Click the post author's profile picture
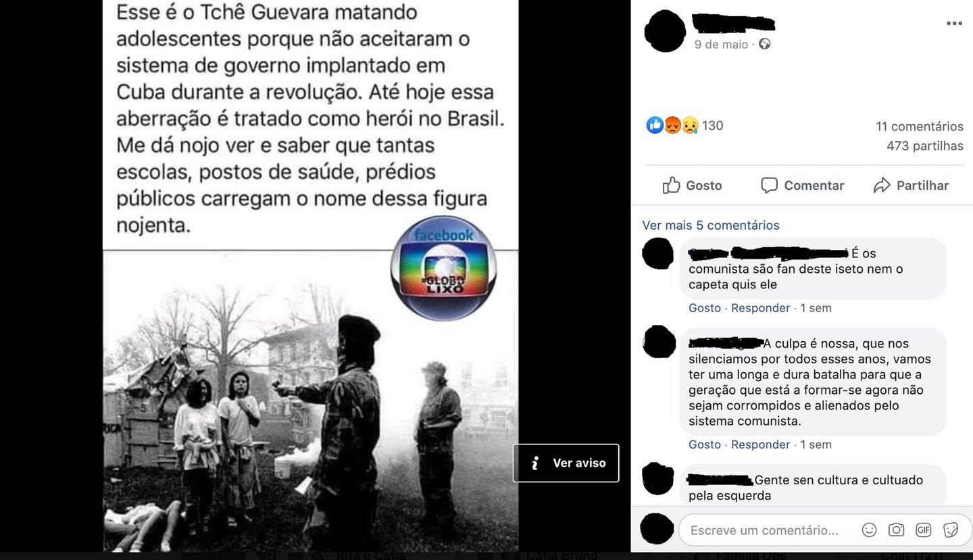 point(666,32)
